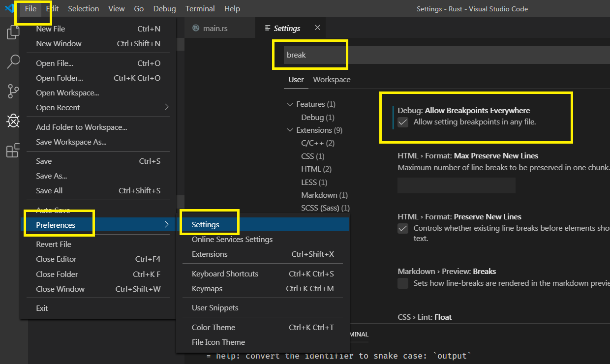Select SCSS (Sass) (1) in settings tree
The width and height of the screenshot is (610, 364).
pos(325,208)
